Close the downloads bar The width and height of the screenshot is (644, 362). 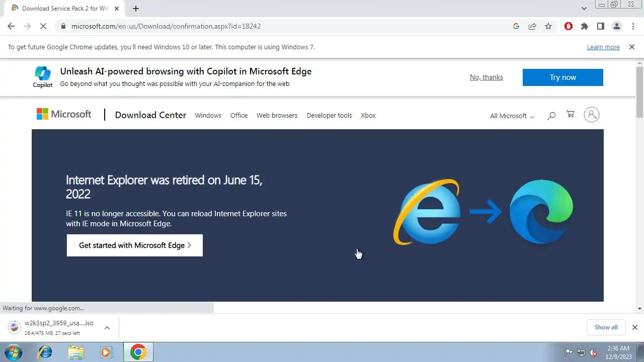click(635, 327)
